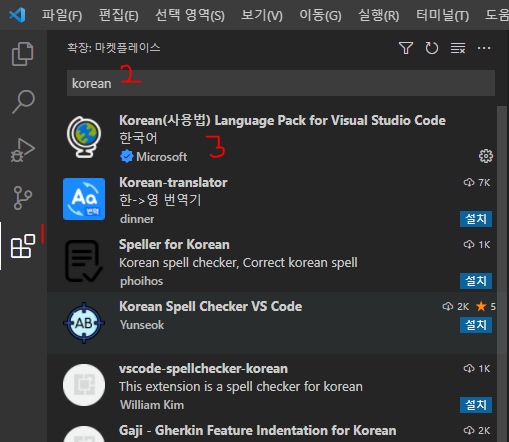Click the Korean spell checker description text

[238, 263]
